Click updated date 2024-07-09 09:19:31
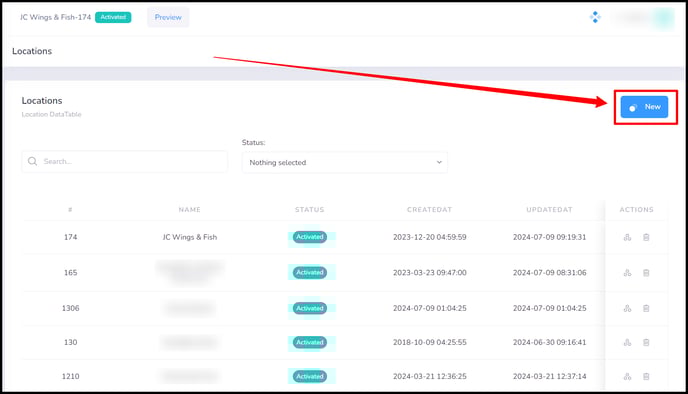The image size is (688, 394). [549, 237]
